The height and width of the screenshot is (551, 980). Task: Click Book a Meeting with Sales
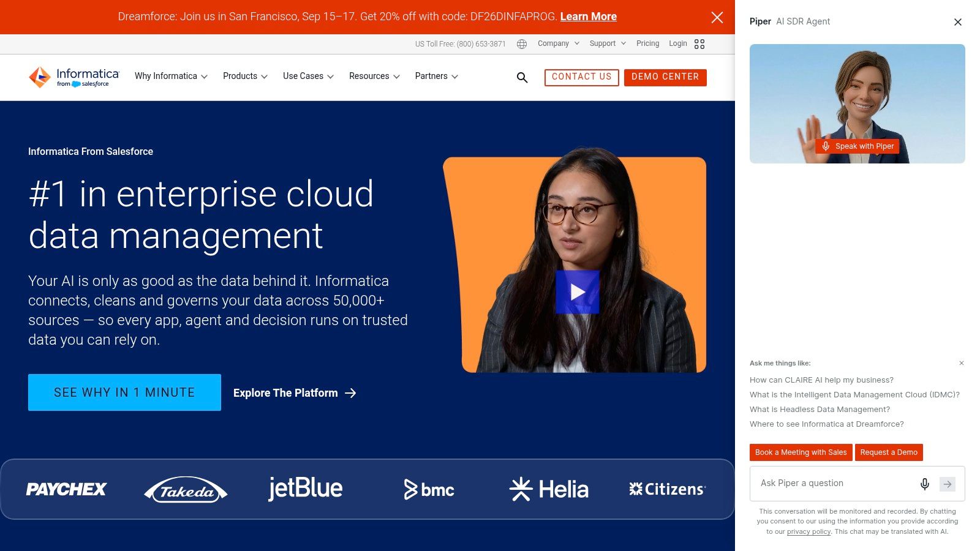pyautogui.click(x=801, y=452)
